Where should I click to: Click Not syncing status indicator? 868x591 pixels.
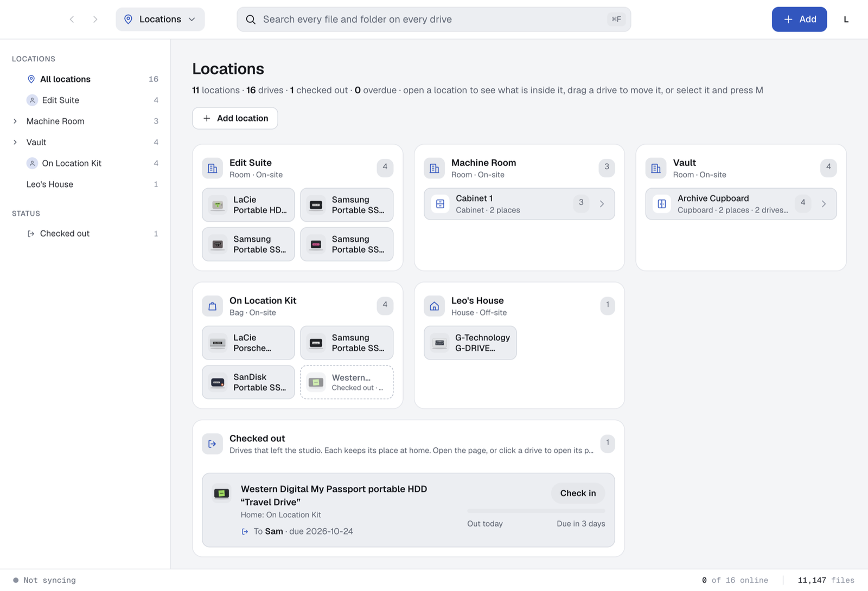44,580
